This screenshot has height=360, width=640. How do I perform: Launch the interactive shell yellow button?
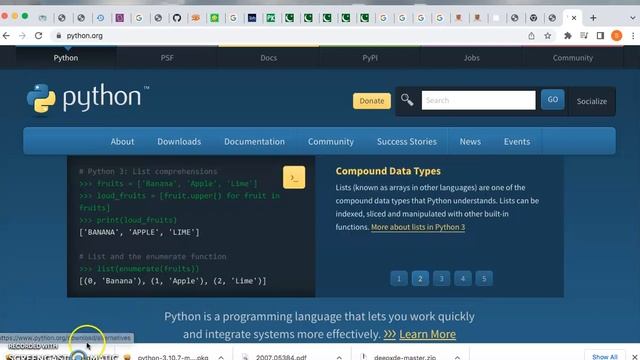(x=294, y=178)
